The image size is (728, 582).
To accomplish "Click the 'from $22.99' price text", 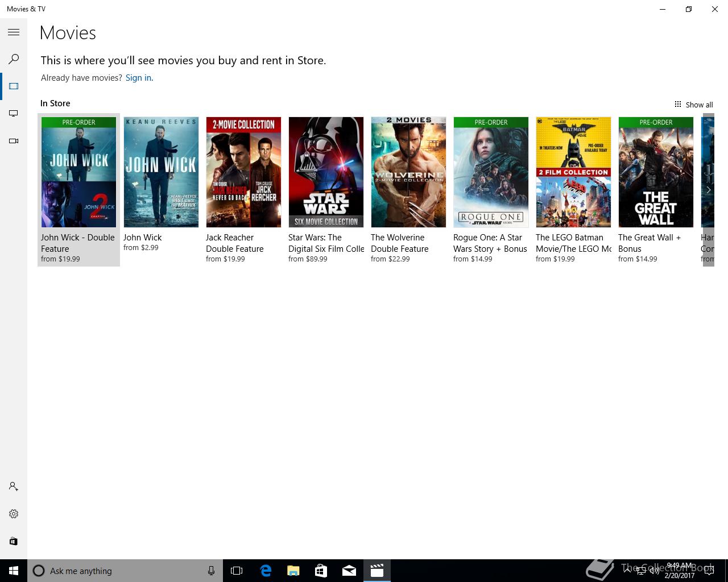I will (390, 259).
